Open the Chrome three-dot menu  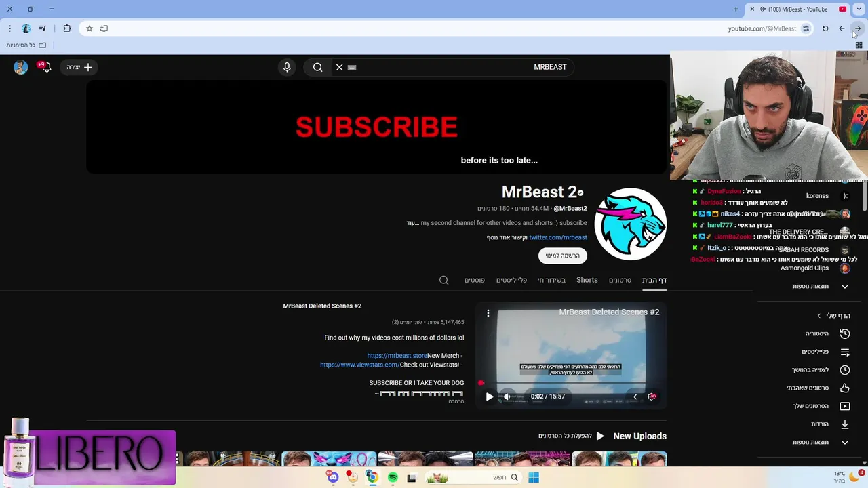click(9, 28)
